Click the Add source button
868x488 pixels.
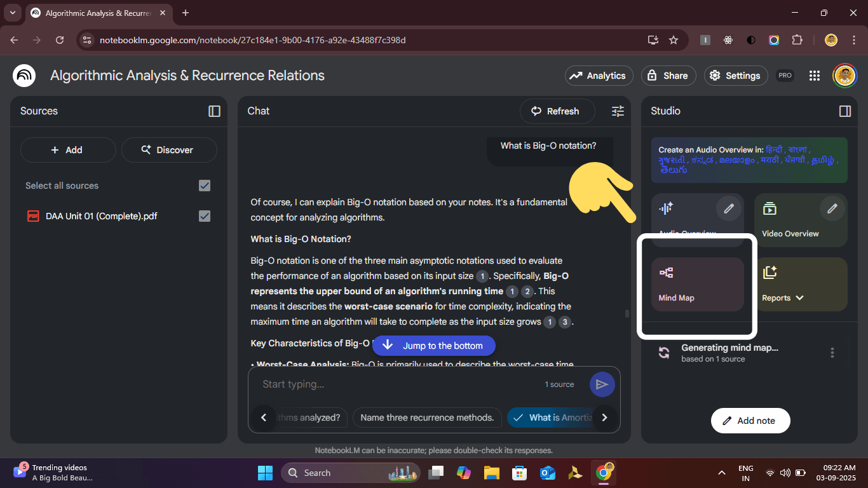(x=68, y=150)
